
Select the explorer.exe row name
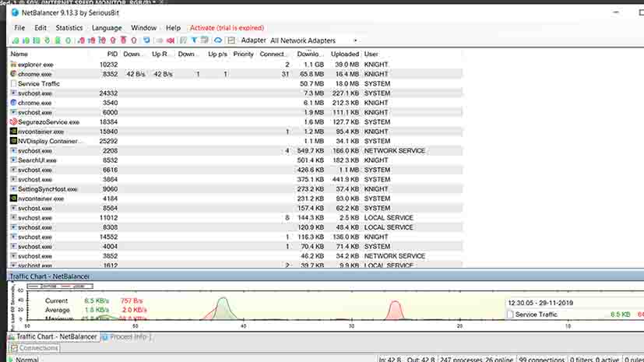click(36, 65)
